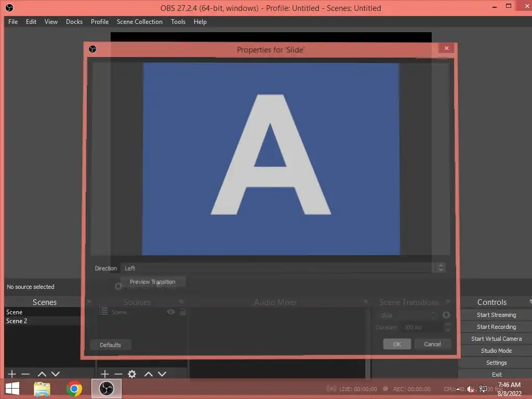Viewport: 532px width, 399px height.
Task: Confirm the Slide properties with OK
Action: [x=397, y=344]
